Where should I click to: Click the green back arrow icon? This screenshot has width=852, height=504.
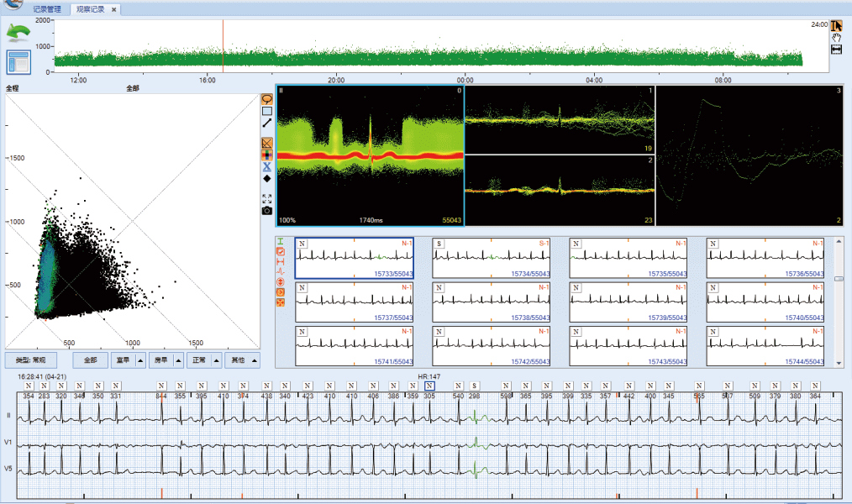(x=18, y=33)
